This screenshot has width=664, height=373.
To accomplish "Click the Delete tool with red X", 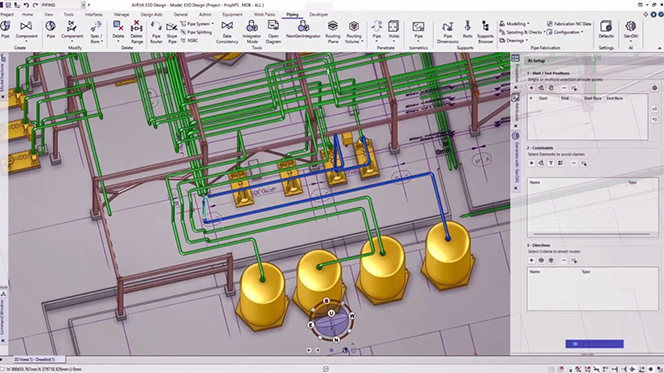I will pyautogui.click(x=118, y=30).
